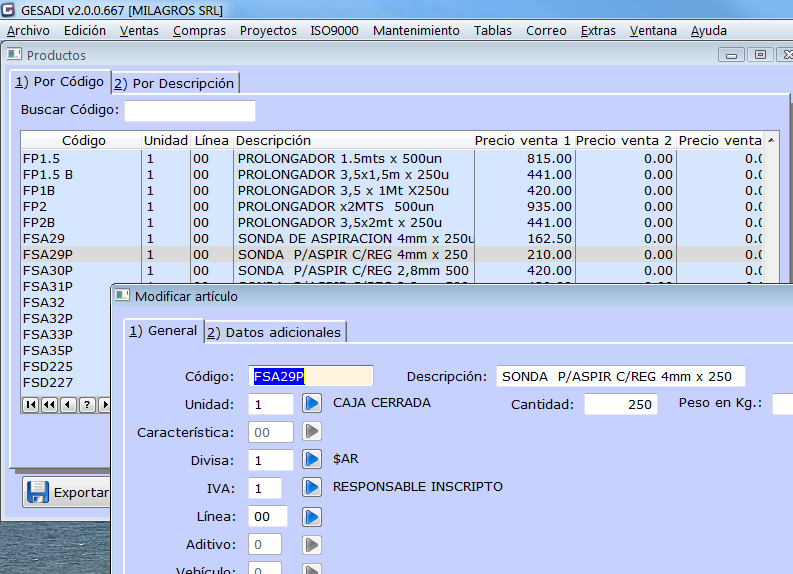This screenshot has height=574, width=793.
Task: Click the Cantidad field showing 250
Action: pyautogui.click(x=620, y=404)
